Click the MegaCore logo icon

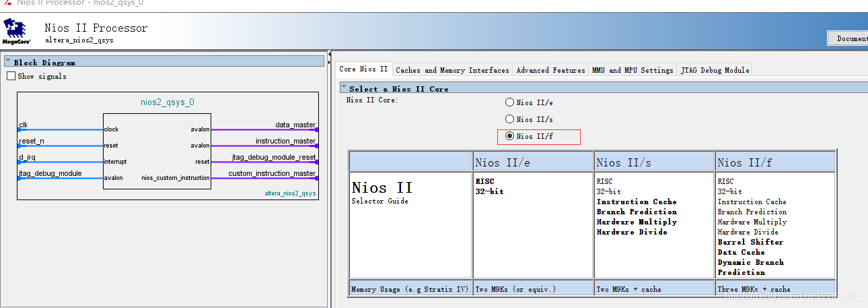[17, 31]
